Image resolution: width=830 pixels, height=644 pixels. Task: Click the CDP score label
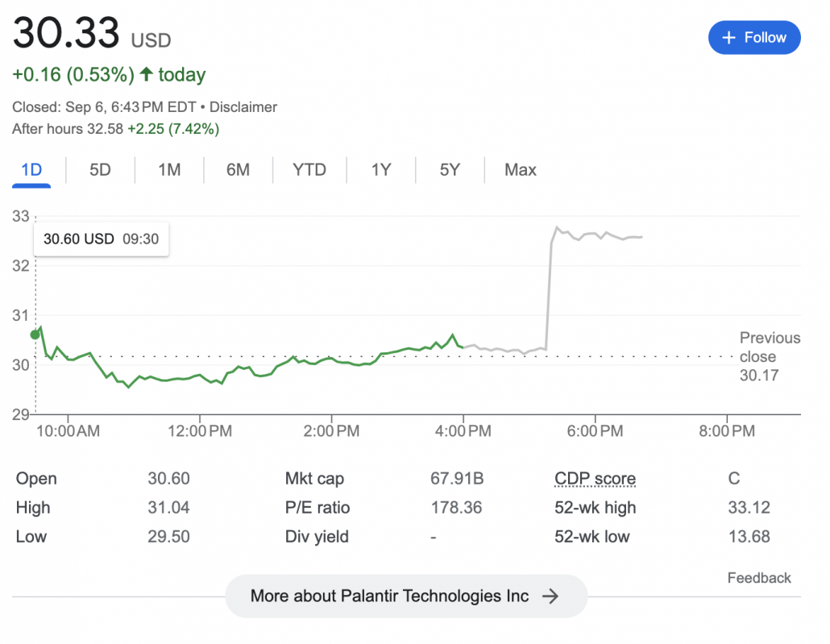click(x=595, y=479)
